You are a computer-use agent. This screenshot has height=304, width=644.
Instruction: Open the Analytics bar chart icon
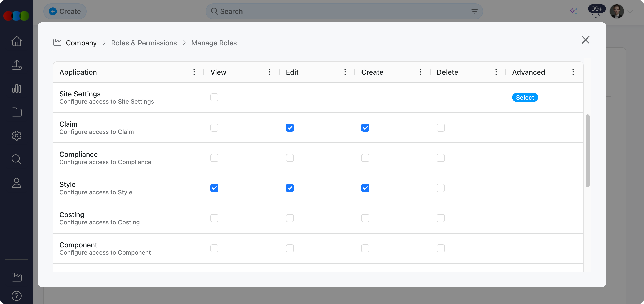(x=16, y=88)
